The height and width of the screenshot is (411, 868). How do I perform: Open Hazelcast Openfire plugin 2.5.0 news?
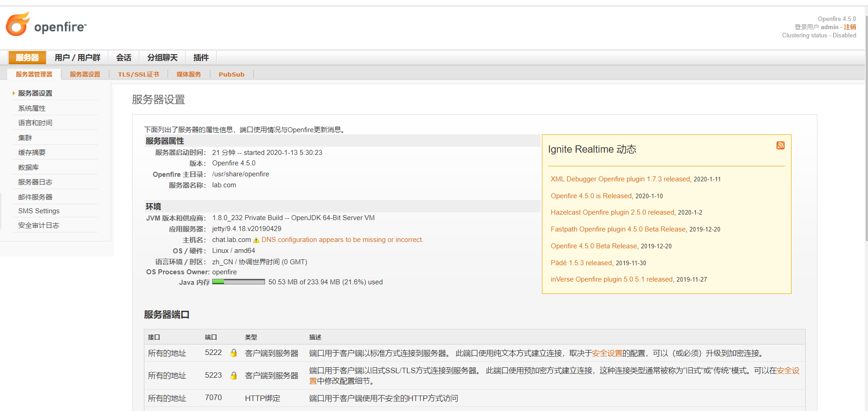(613, 212)
